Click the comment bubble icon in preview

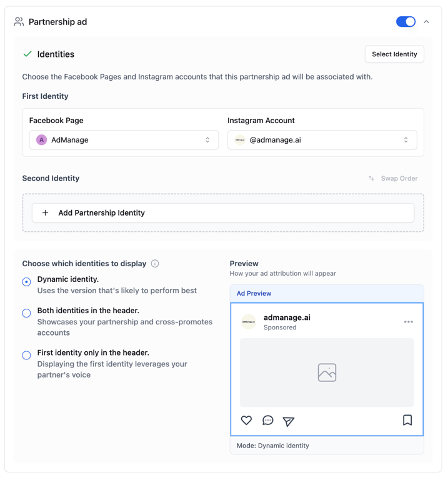coord(268,420)
